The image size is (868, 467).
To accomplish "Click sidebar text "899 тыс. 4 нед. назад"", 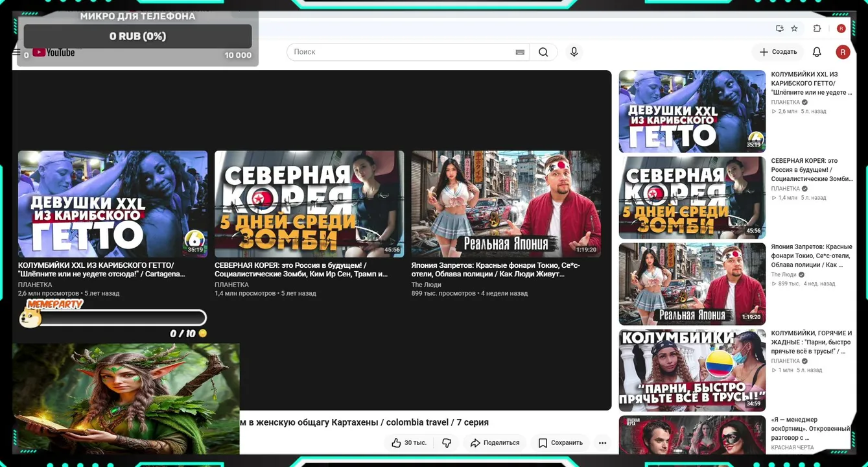I will [803, 284].
